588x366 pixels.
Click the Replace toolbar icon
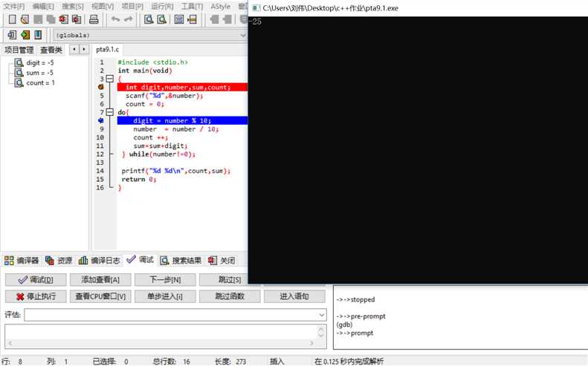(x=161, y=19)
